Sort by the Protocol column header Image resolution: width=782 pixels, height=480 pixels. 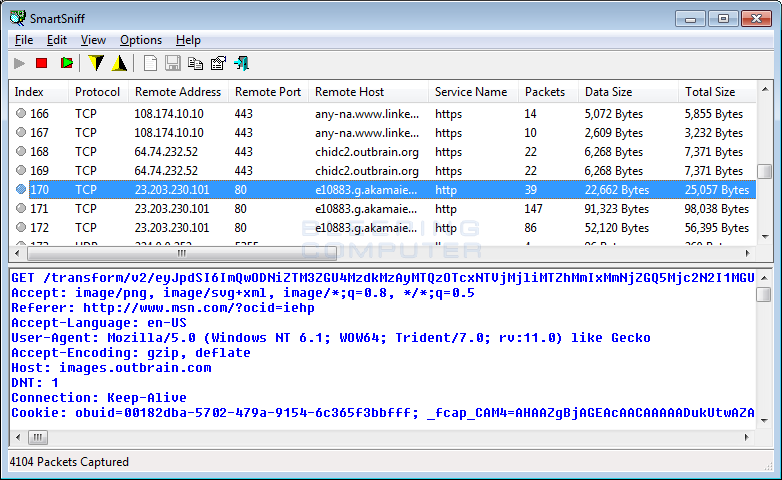coord(98,92)
